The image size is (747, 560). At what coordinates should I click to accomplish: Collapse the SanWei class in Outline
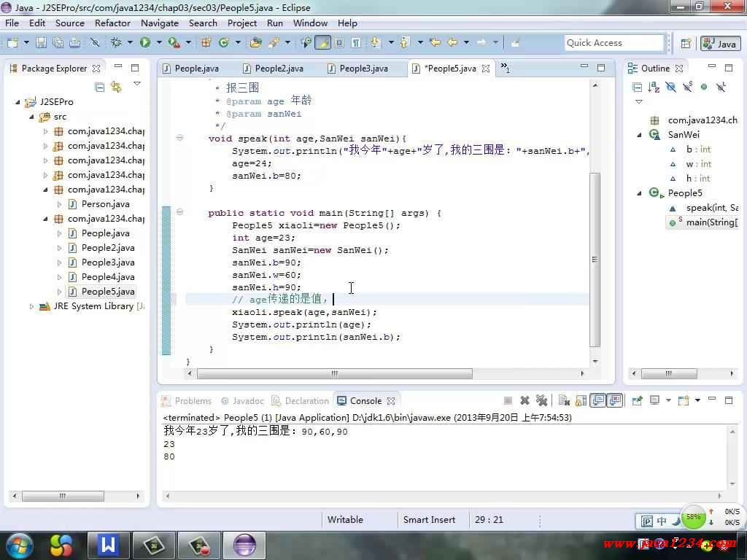639,135
